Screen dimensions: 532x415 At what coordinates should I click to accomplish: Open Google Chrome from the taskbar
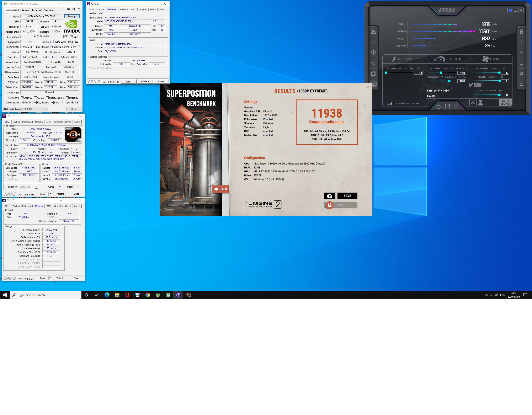148,295
